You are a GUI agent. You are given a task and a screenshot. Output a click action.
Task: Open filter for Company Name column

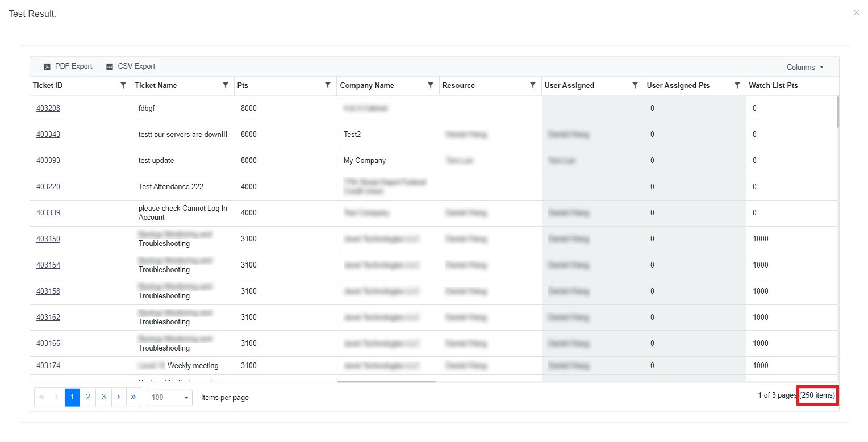(430, 85)
